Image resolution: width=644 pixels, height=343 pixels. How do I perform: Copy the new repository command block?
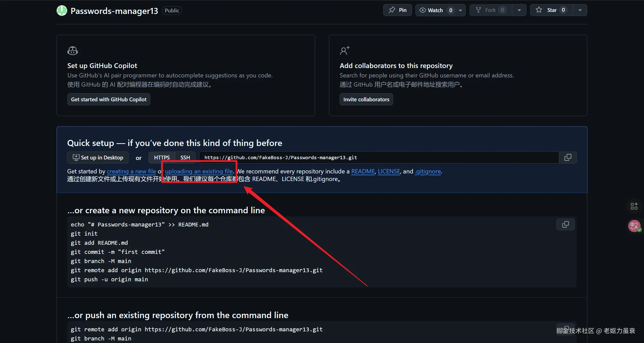pos(565,224)
